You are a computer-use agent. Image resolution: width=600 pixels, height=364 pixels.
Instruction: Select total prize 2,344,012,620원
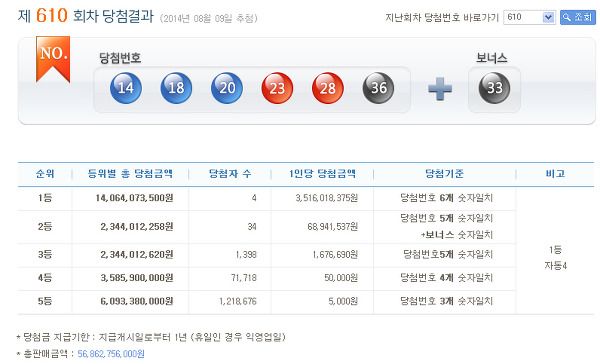pos(137,255)
